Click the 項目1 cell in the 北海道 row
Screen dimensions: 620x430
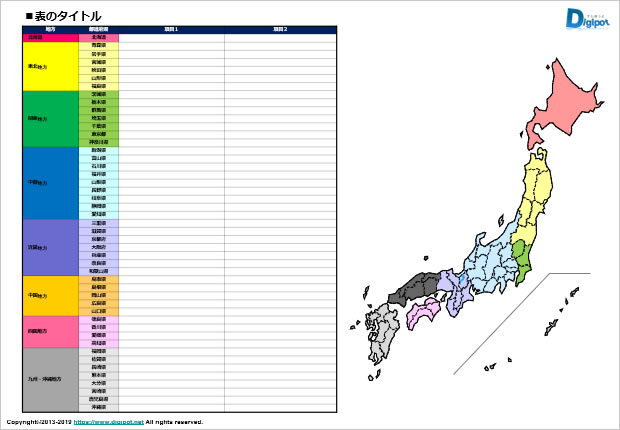tap(171, 38)
